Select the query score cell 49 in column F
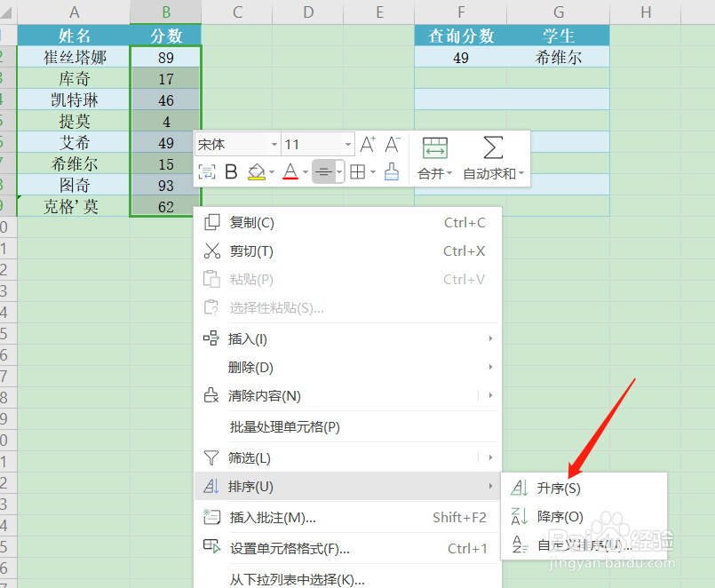 click(461, 58)
